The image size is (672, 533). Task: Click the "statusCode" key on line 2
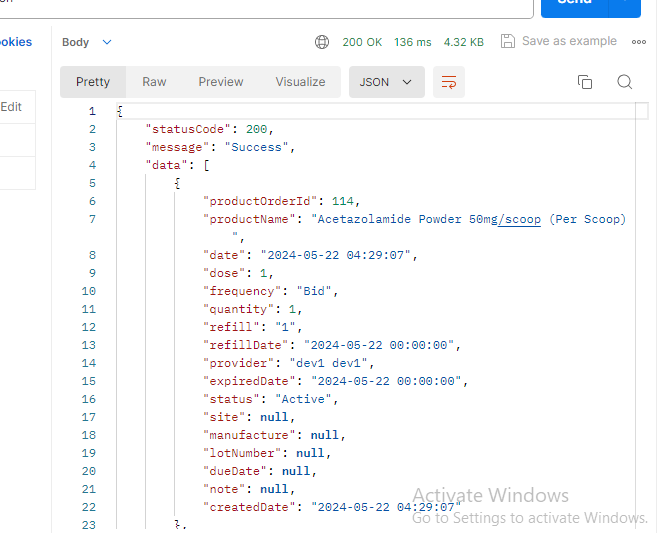(188, 129)
